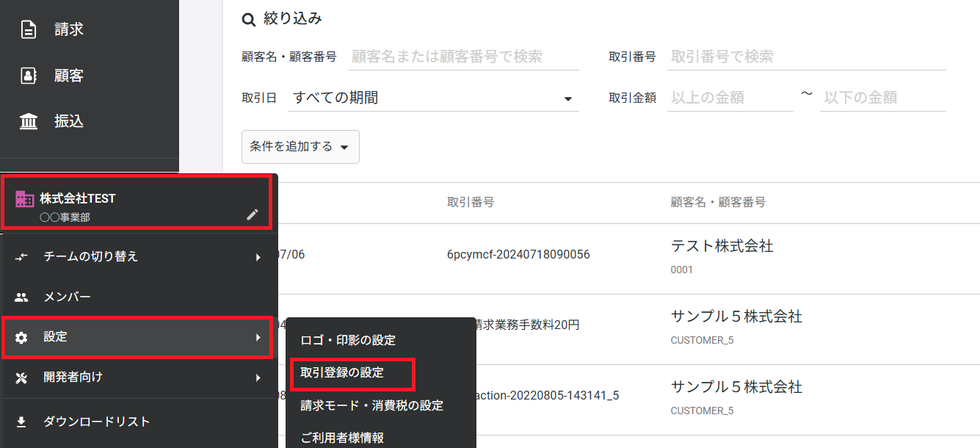The height and width of the screenshot is (448, 980).
Task: Click the pink building icon for 株式会社TEST
Action: [25, 199]
